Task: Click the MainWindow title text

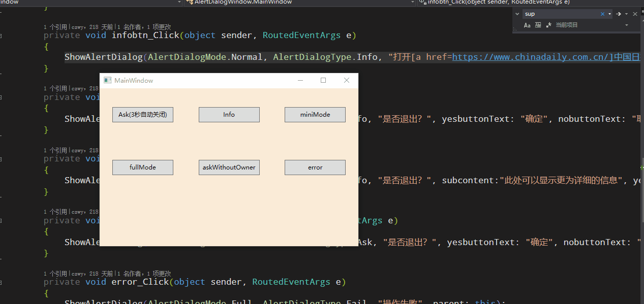Action: click(134, 80)
